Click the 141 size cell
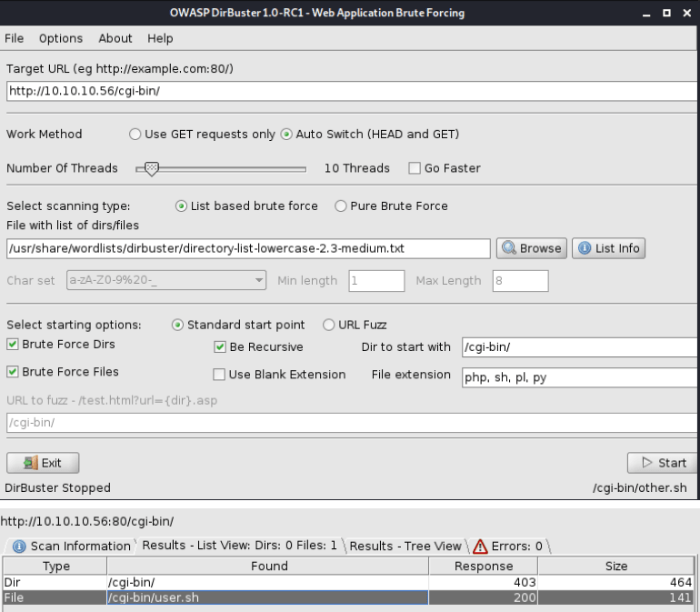The width and height of the screenshot is (700, 612). click(x=616, y=597)
